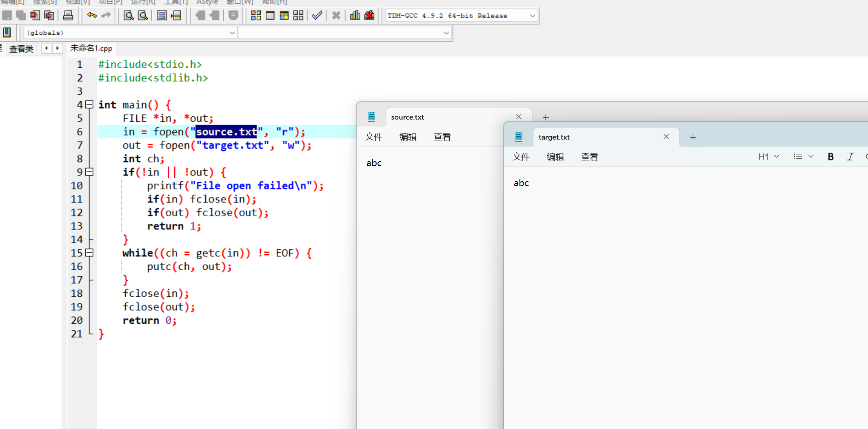Add a new tab in target.txt Notepad
Image resolution: width=868 pixels, height=429 pixels.
click(x=693, y=138)
